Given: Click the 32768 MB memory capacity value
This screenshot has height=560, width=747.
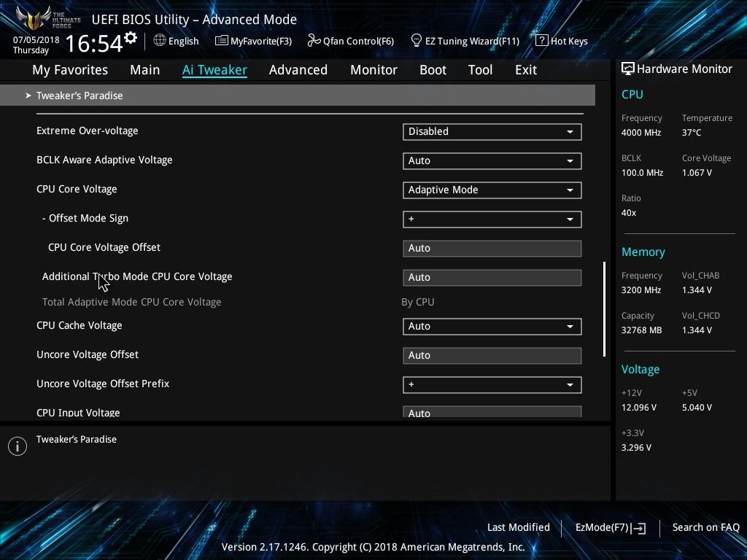Looking at the screenshot, I should click(x=641, y=330).
